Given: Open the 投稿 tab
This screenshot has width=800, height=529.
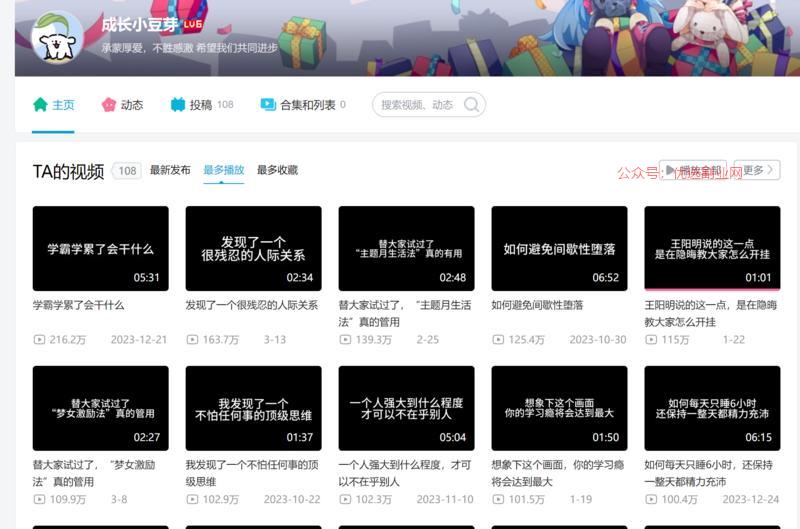Looking at the screenshot, I should pos(202,105).
